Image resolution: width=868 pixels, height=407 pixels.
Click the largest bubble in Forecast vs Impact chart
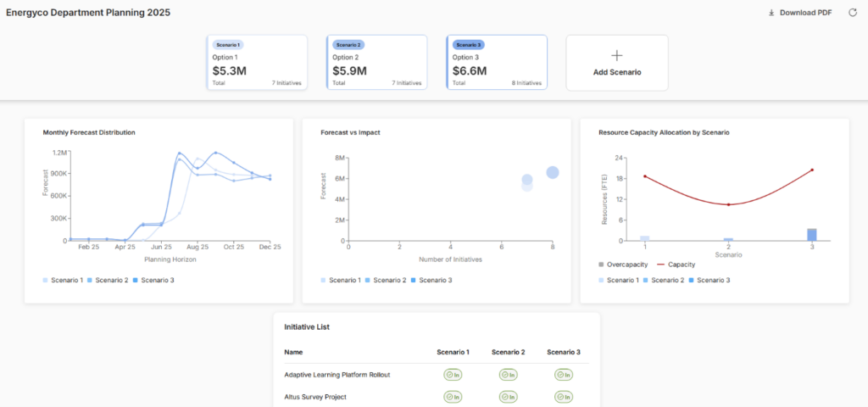(x=553, y=172)
